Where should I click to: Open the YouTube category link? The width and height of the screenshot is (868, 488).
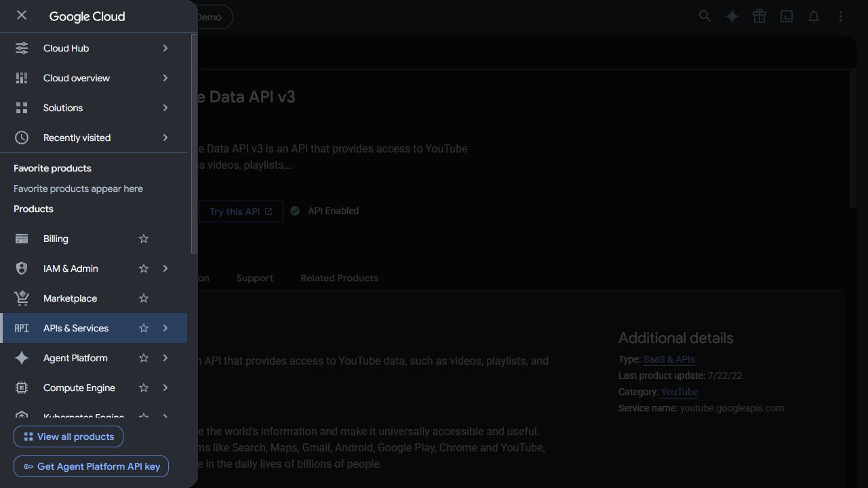pos(679,392)
